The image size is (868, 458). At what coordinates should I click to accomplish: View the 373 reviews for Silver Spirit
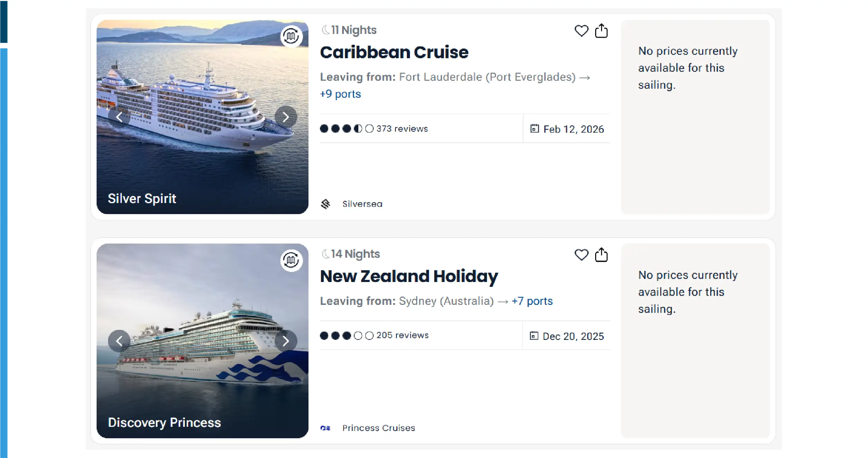pos(402,129)
